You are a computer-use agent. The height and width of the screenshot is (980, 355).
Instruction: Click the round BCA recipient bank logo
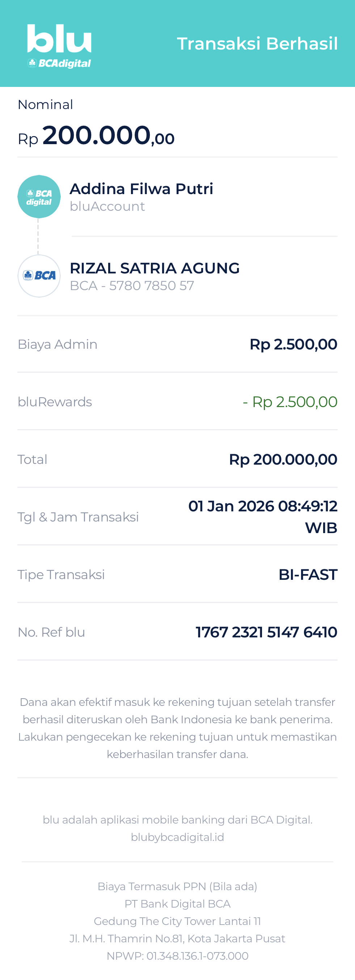[39, 276]
